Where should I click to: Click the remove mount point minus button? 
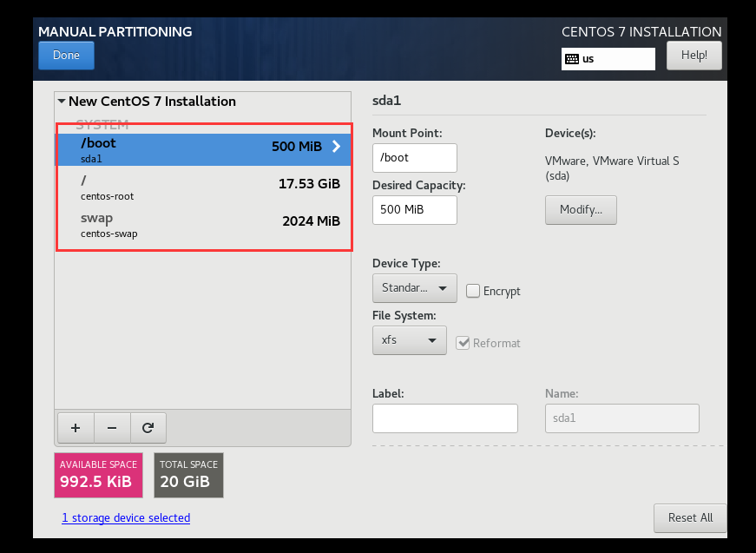pyautogui.click(x=112, y=428)
